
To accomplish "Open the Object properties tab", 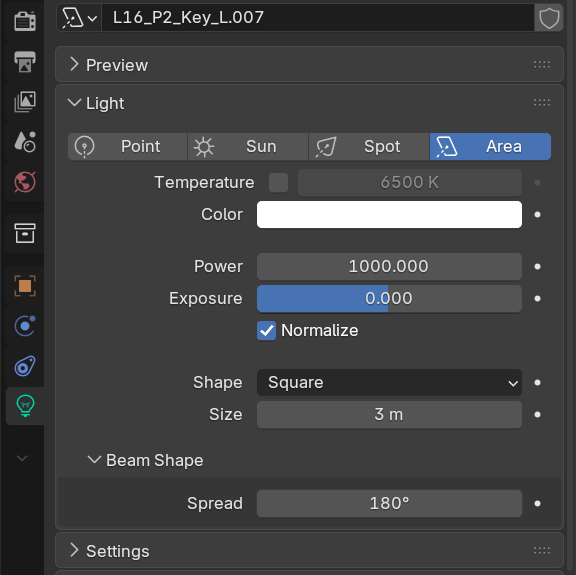I will click(x=25, y=286).
